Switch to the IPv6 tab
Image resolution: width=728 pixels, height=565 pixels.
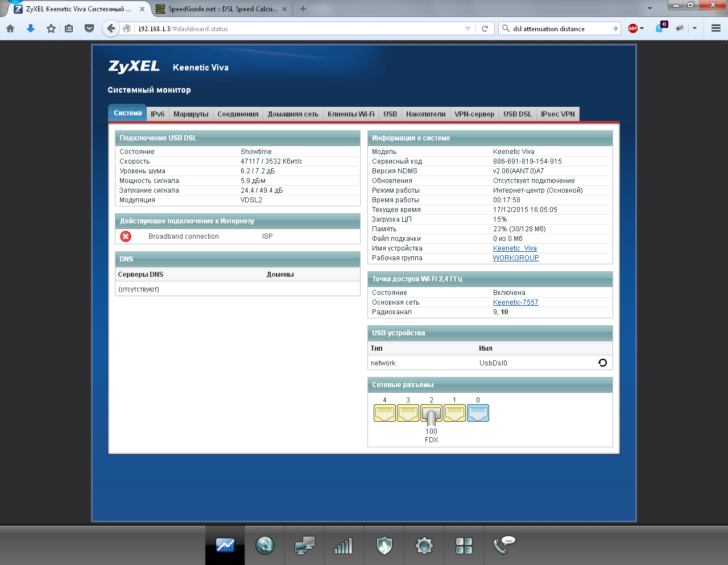[158, 114]
